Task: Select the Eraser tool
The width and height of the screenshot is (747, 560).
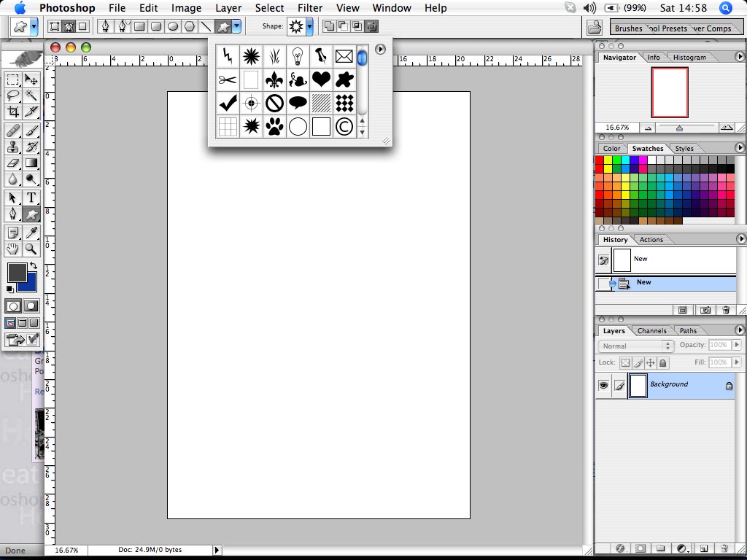Action: (x=13, y=163)
